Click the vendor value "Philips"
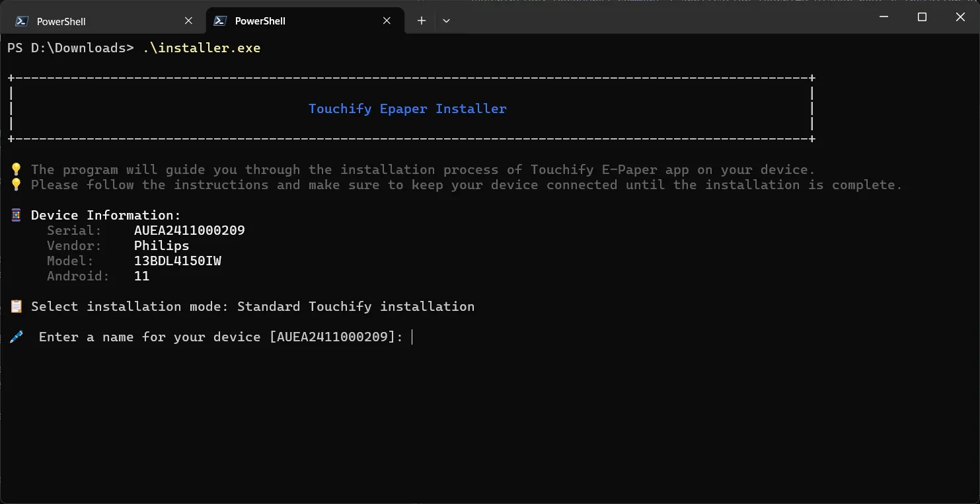Screen dimensions: 980x504 point(162,246)
